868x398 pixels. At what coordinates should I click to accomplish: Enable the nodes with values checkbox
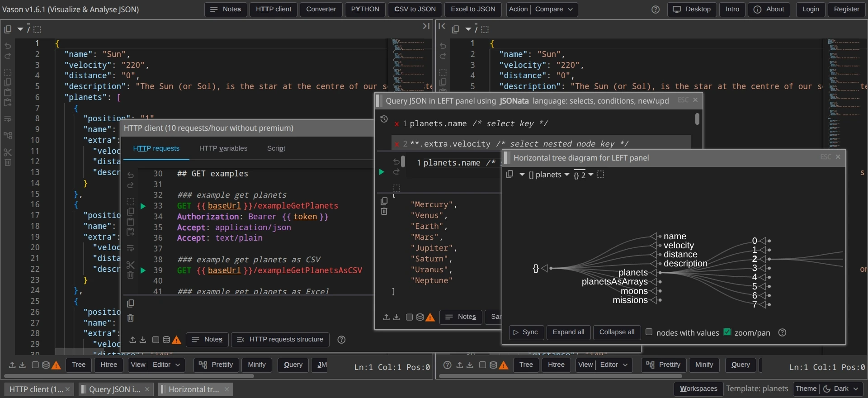coord(649,332)
